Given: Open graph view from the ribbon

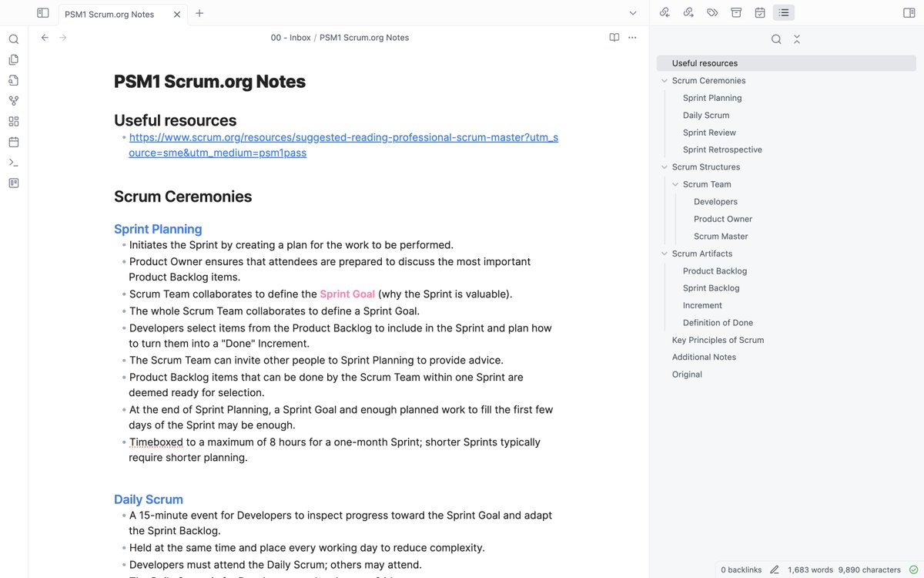Looking at the screenshot, I should pyautogui.click(x=14, y=101).
